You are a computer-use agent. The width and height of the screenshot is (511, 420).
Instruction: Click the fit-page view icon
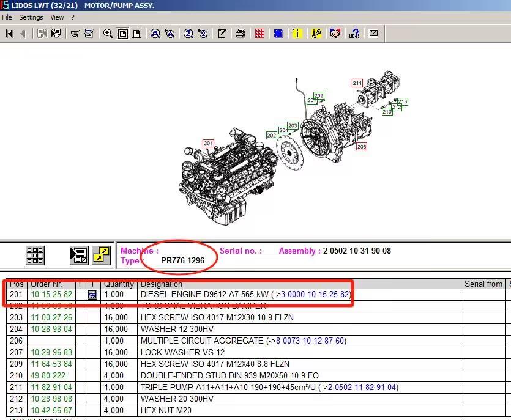[x=123, y=34]
